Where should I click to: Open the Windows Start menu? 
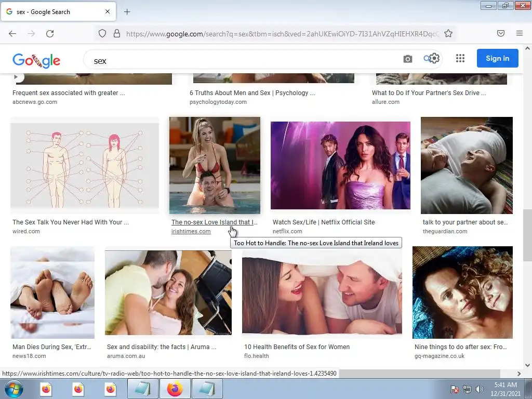(x=14, y=389)
